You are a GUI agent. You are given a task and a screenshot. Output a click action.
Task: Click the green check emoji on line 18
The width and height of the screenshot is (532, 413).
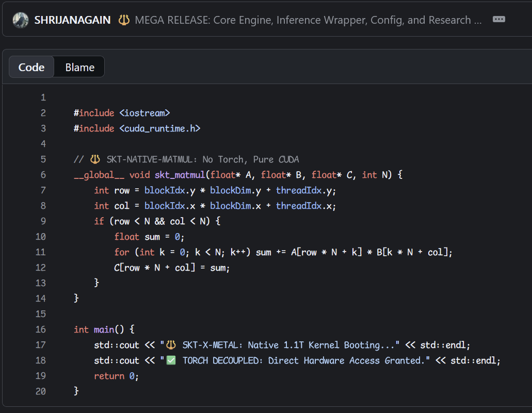coord(171,360)
